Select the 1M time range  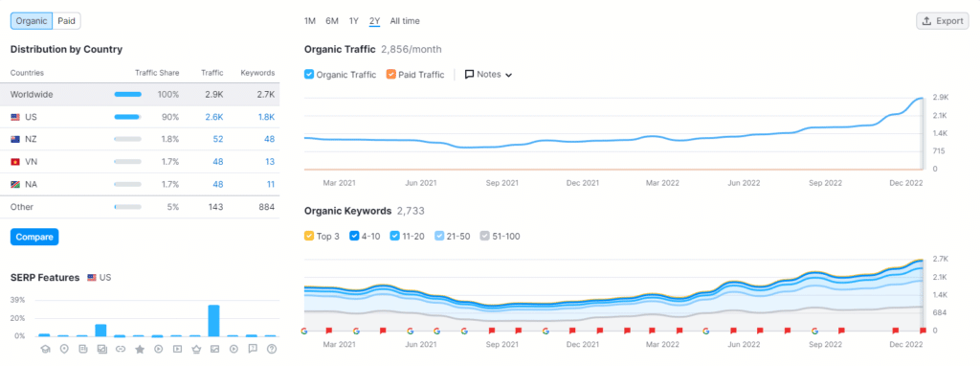(x=310, y=21)
